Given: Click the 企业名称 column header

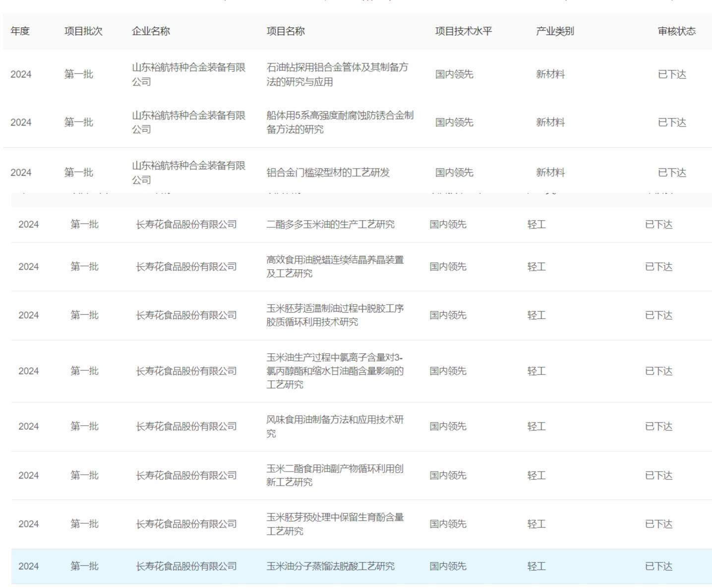Looking at the screenshot, I should [151, 31].
